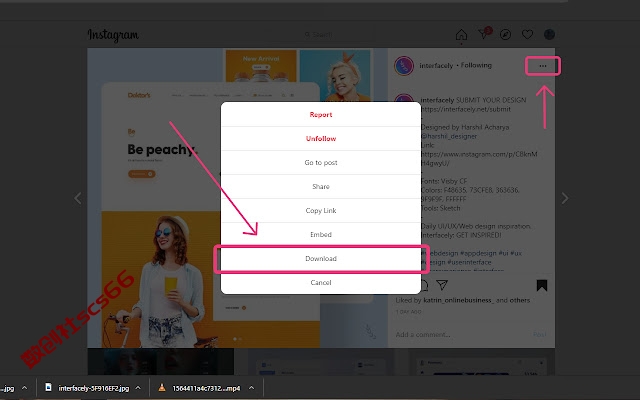This screenshot has width=640, height=400.
Task: Open the interfacely.net/submit link in caption
Action: tap(466, 109)
